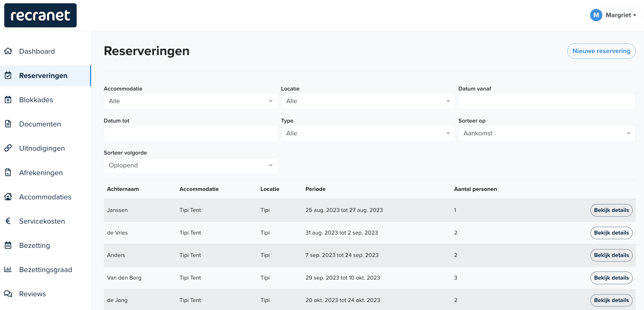Click the Bezetting calendar icon
This screenshot has height=310, width=644.
[8, 245]
